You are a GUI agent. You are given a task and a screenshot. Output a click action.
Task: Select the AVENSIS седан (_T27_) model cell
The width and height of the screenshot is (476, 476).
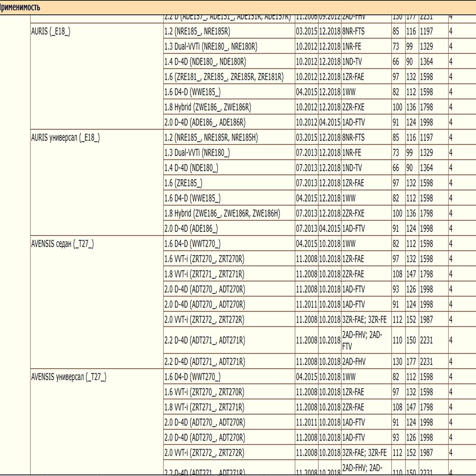[62, 244]
